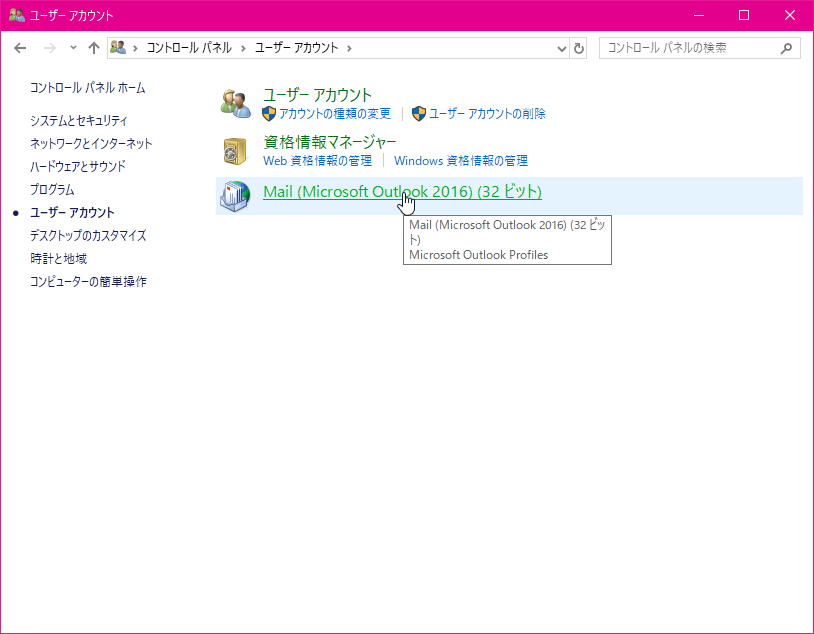Open アカウントの種類の変更 link
Viewport: 814px width, 634px height.
[x=334, y=114]
